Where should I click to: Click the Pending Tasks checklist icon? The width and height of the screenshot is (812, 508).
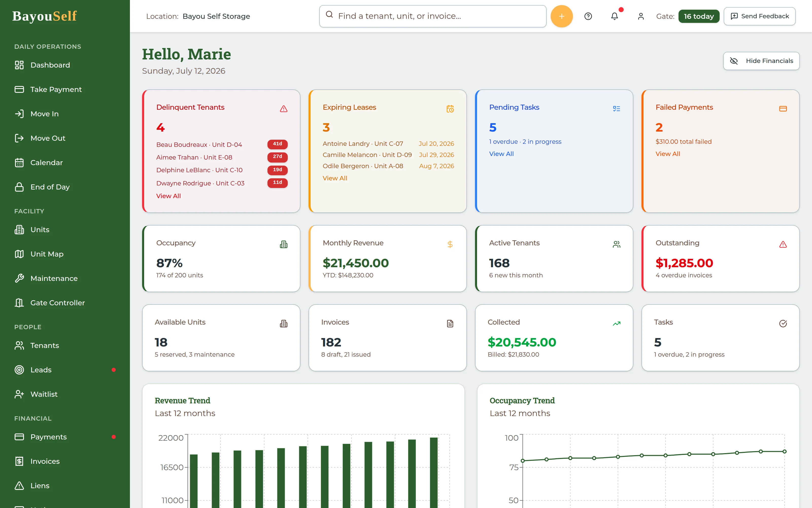616,108
